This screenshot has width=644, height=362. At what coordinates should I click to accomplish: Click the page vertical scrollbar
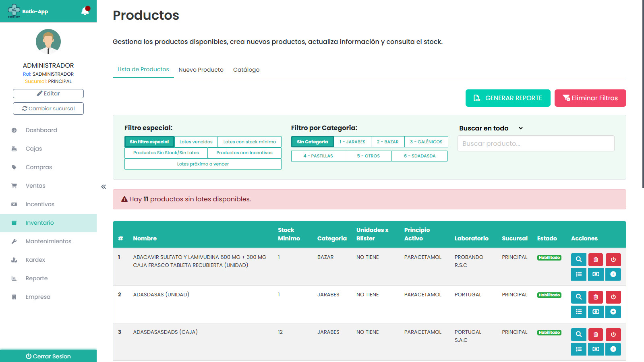coord(643,94)
